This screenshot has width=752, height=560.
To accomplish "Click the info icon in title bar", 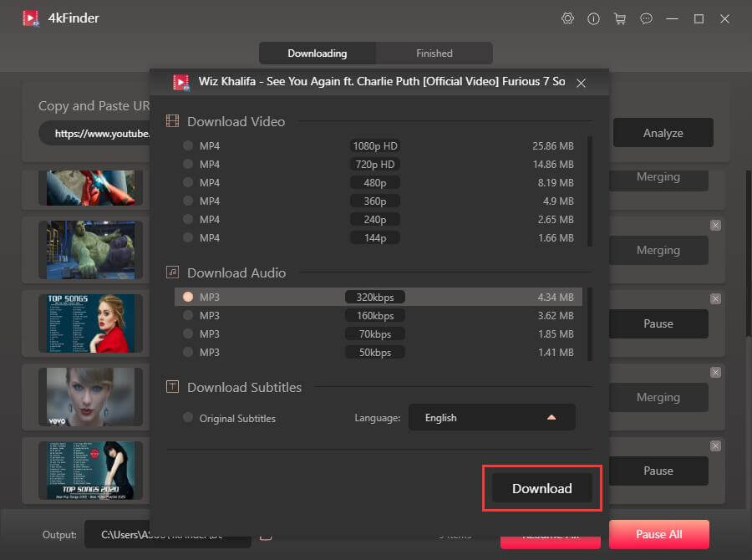I will [593, 18].
